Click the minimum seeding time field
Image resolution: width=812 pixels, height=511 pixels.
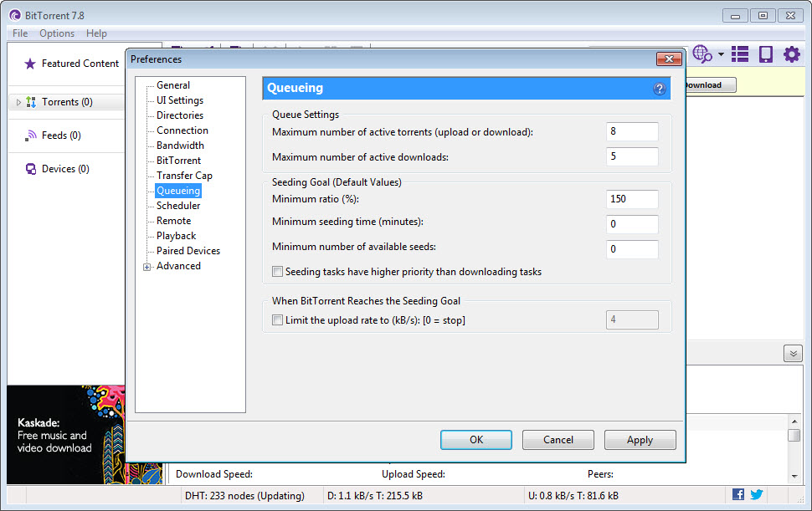(632, 224)
